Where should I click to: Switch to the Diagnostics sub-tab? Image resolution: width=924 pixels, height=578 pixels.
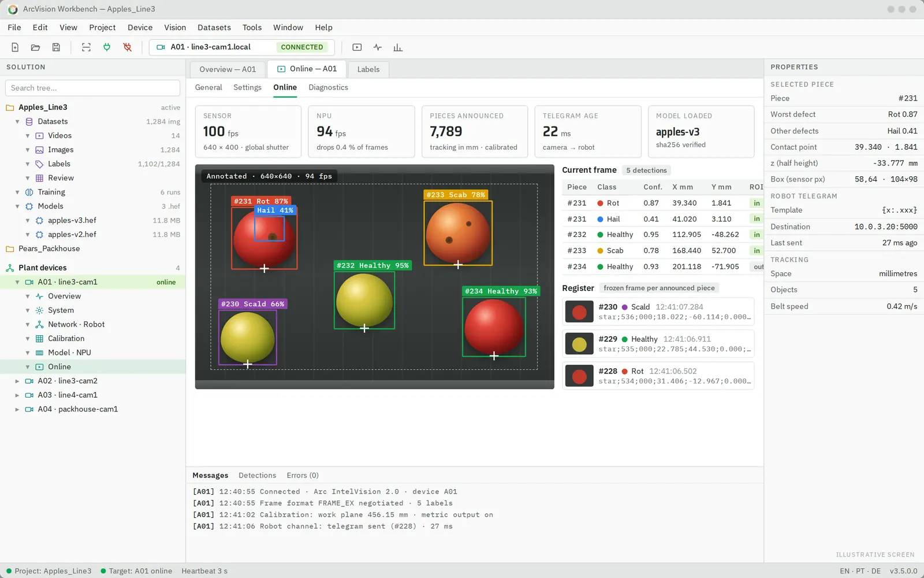click(328, 87)
